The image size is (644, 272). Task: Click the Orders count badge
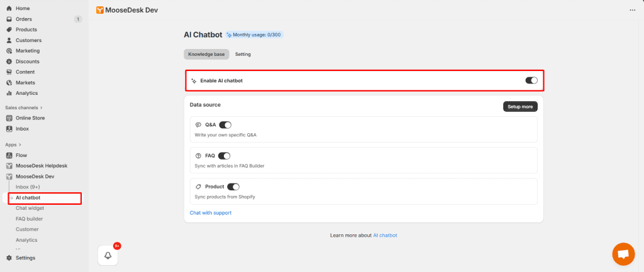click(x=77, y=19)
